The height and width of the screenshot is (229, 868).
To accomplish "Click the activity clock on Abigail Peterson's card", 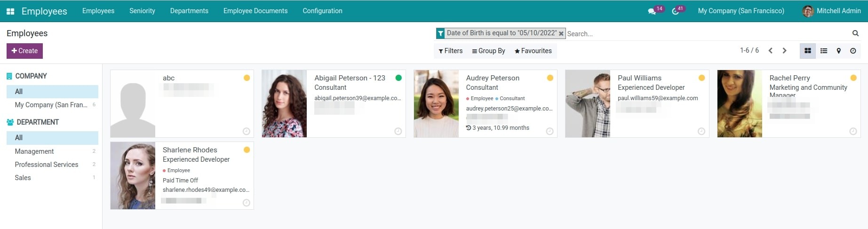I will click(x=398, y=131).
